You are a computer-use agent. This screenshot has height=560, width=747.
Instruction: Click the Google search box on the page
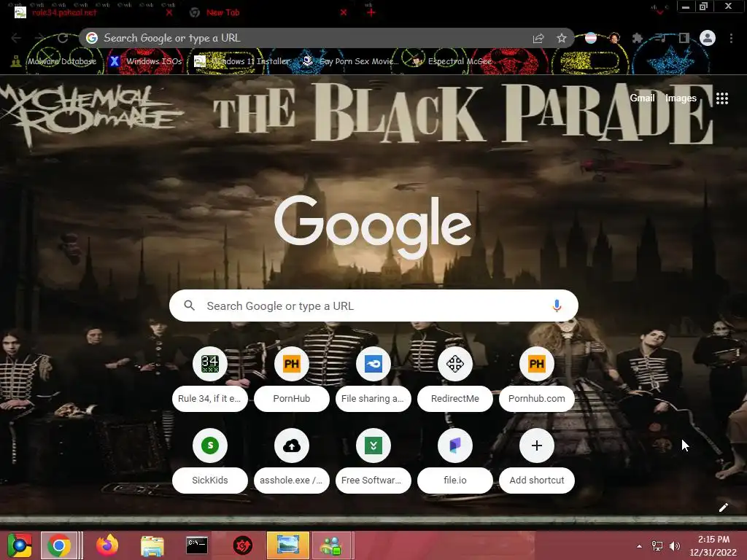tap(373, 306)
